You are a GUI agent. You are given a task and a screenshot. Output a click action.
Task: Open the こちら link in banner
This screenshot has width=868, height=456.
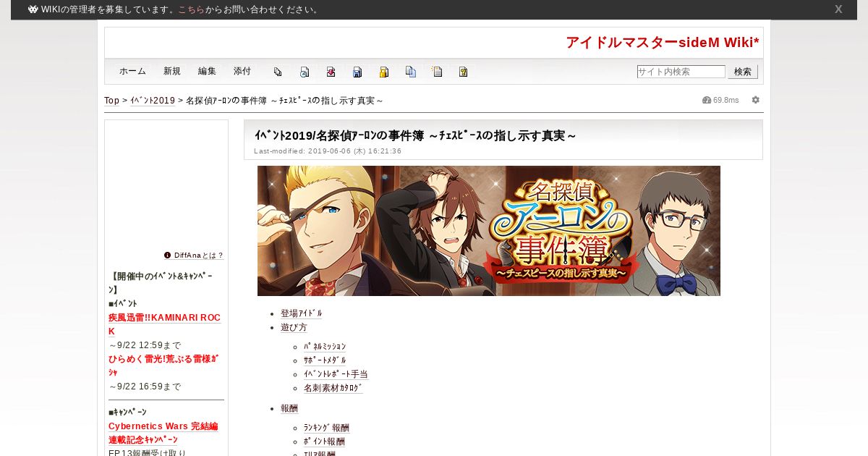point(192,9)
